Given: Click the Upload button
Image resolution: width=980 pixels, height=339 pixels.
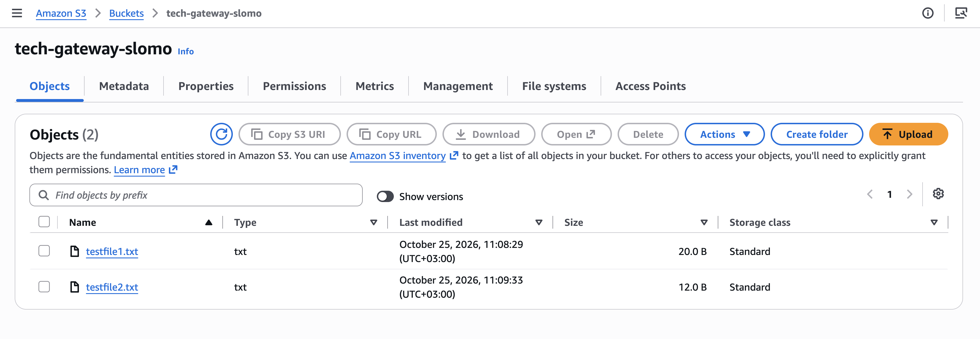Looking at the screenshot, I should point(908,134).
